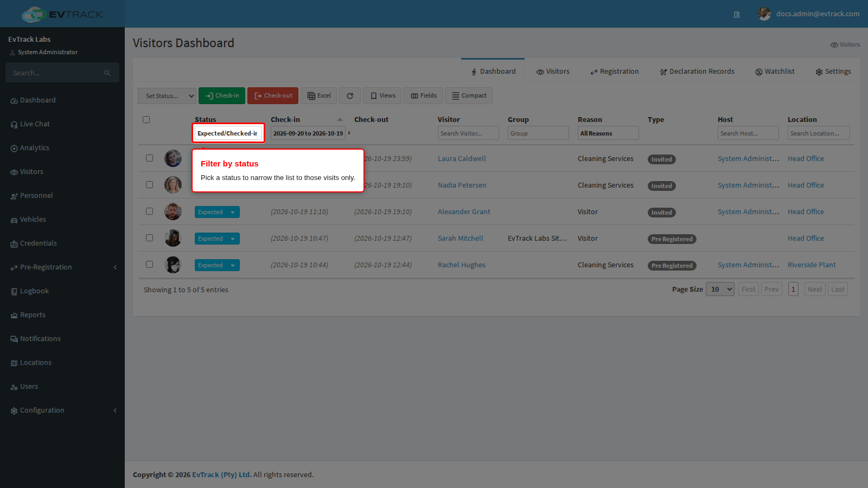Image resolution: width=868 pixels, height=488 pixels.
Task: Toggle the select-all checkbox in table header
Action: coord(146,120)
